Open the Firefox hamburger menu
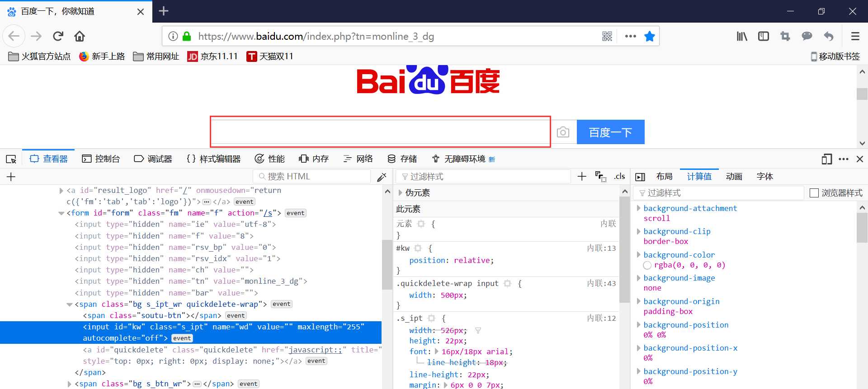Image resolution: width=868 pixels, height=389 pixels. 855,36
